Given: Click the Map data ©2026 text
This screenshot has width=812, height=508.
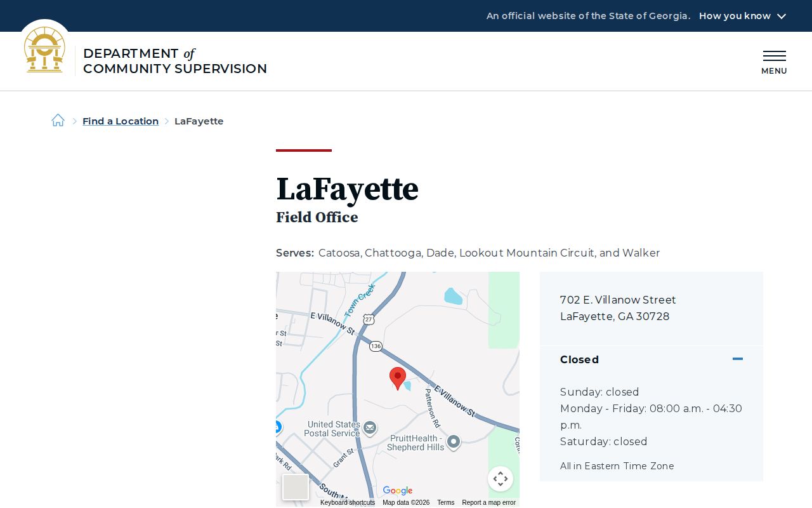Looking at the screenshot, I should pos(406,502).
